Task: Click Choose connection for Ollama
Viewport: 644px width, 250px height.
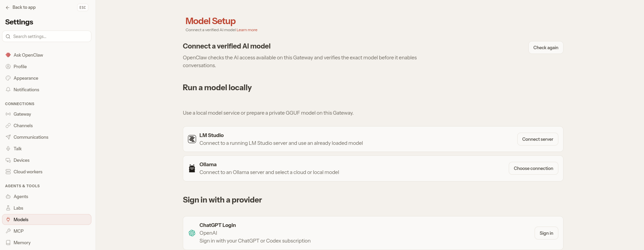Action: [x=534, y=168]
